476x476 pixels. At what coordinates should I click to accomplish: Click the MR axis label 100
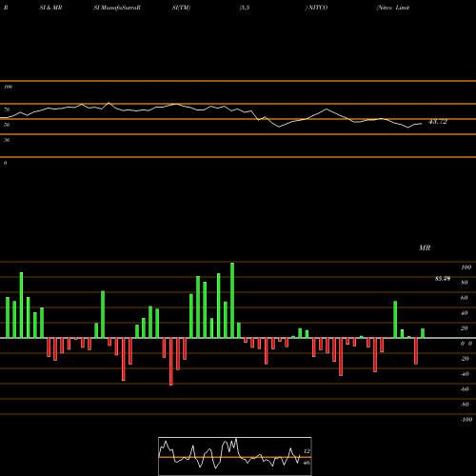(x=466, y=268)
